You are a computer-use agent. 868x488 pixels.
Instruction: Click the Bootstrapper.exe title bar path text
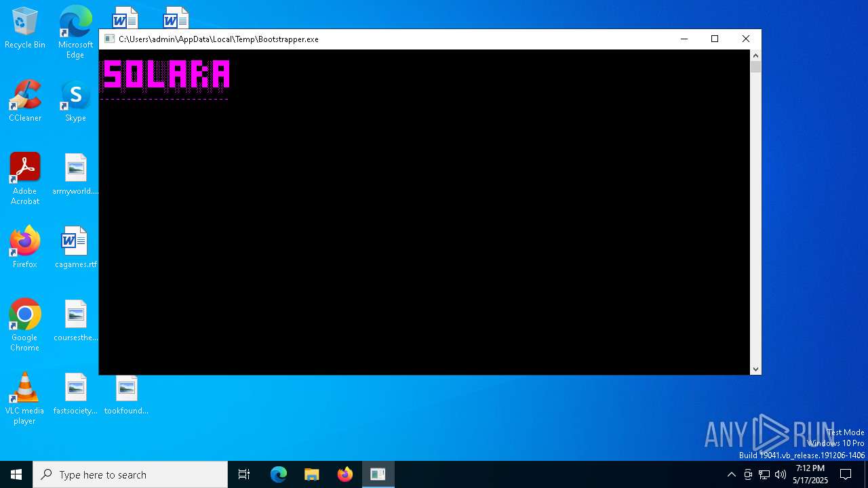click(x=218, y=39)
